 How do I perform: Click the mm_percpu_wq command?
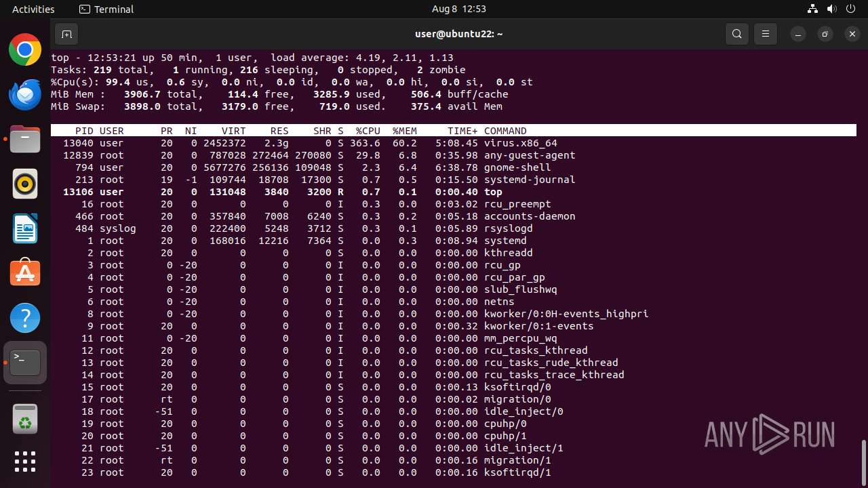pos(520,338)
